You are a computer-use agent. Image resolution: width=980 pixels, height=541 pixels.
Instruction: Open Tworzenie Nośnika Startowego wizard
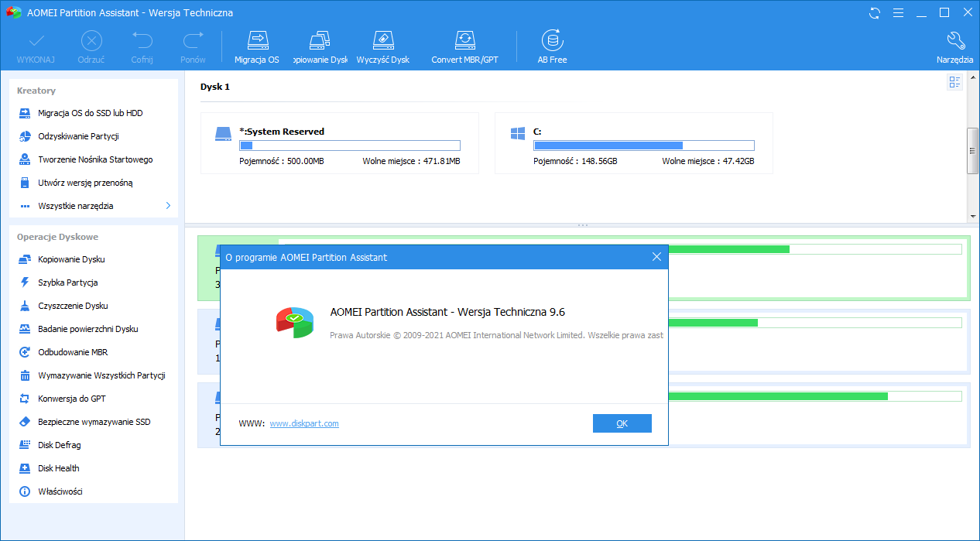(94, 159)
